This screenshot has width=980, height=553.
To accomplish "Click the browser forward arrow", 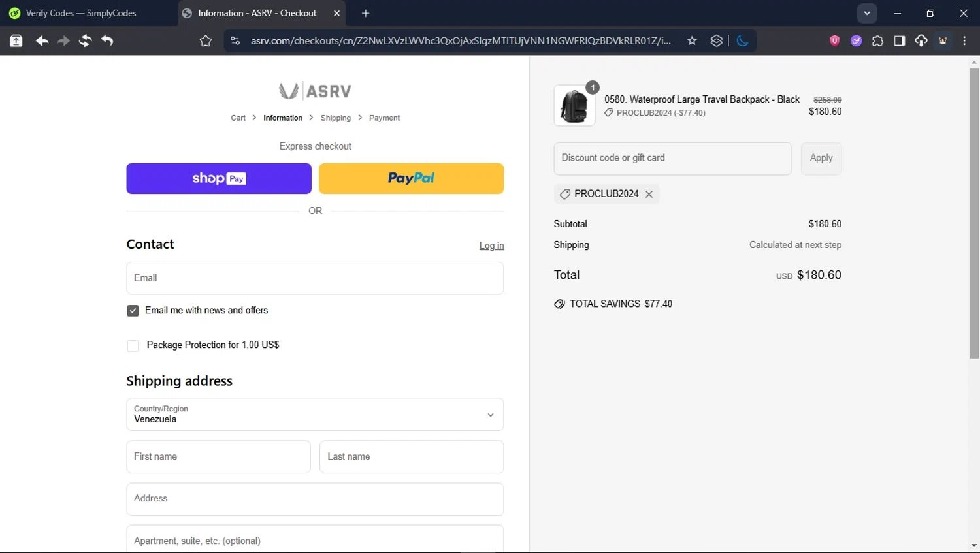I will click(x=63, y=41).
